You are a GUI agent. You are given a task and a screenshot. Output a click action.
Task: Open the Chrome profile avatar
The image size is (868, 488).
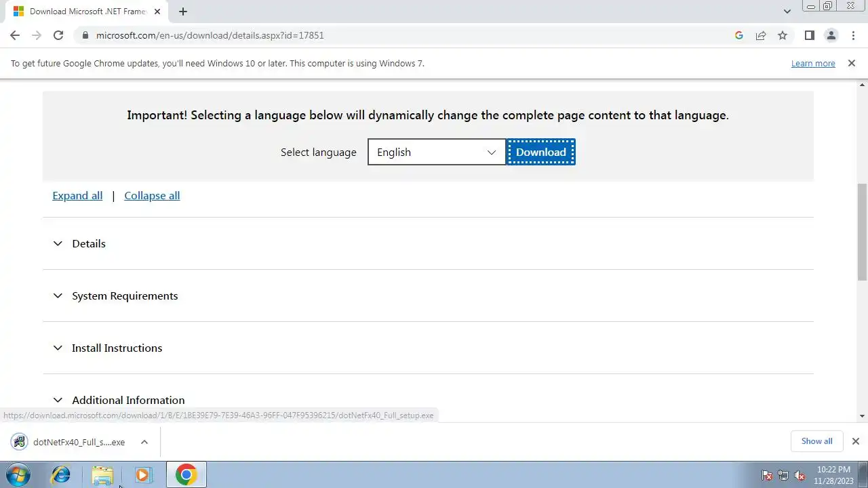pyautogui.click(x=831, y=35)
